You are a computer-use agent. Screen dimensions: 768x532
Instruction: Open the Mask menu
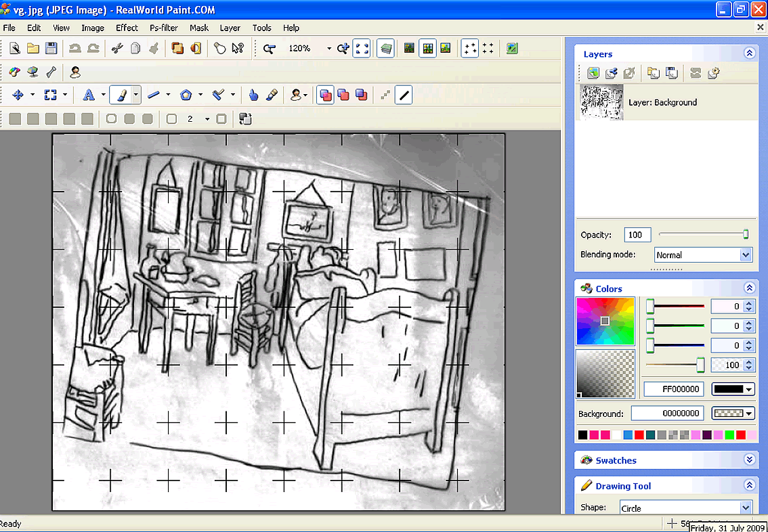pos(199,28)
